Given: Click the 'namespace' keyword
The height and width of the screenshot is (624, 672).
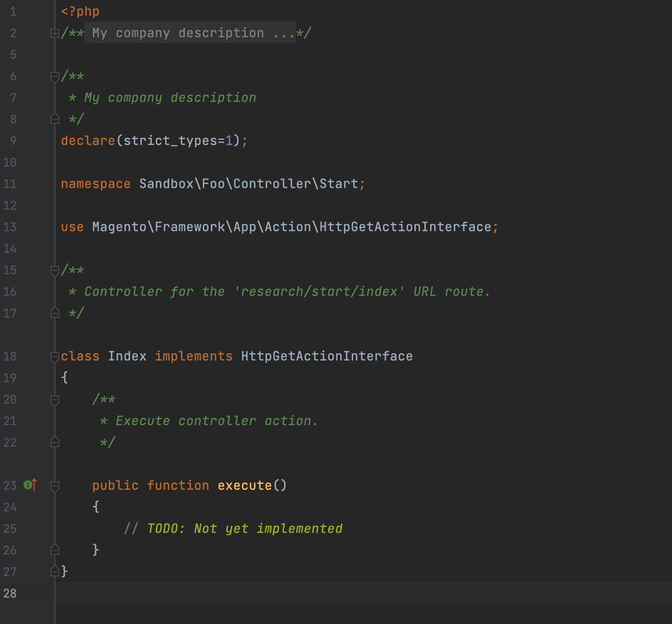Looking at the screenshot, I should pyautogui.click(x=96, y=184).
